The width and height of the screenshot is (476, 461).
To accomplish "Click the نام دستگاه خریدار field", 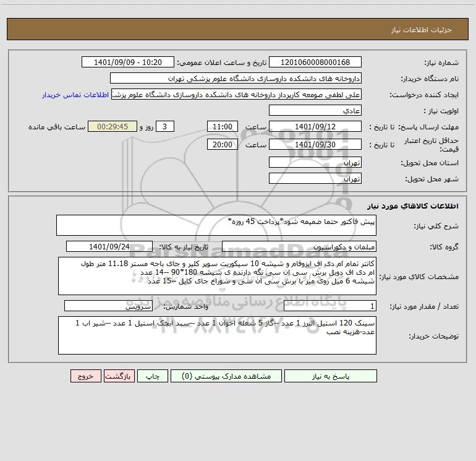I will tap(236, 78).
